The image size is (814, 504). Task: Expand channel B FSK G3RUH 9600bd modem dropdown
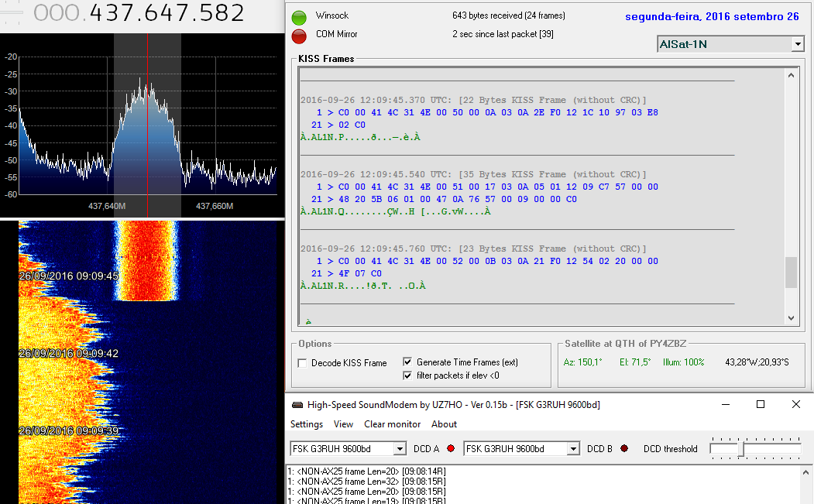coord(573,449)
